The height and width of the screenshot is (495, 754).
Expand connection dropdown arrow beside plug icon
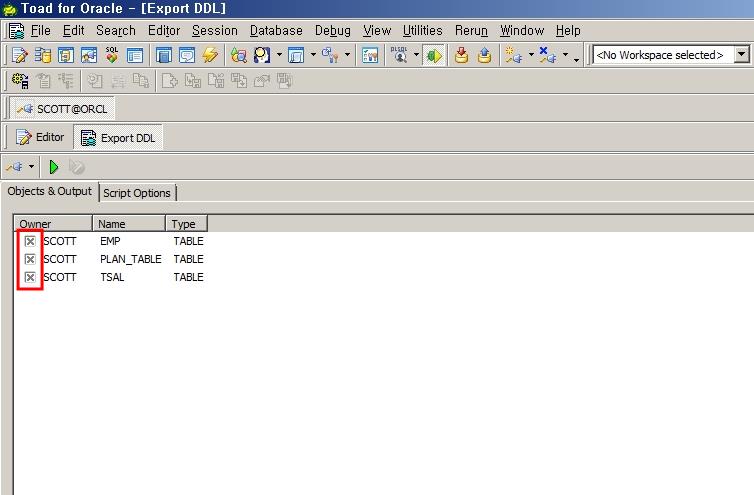point(32,167)
